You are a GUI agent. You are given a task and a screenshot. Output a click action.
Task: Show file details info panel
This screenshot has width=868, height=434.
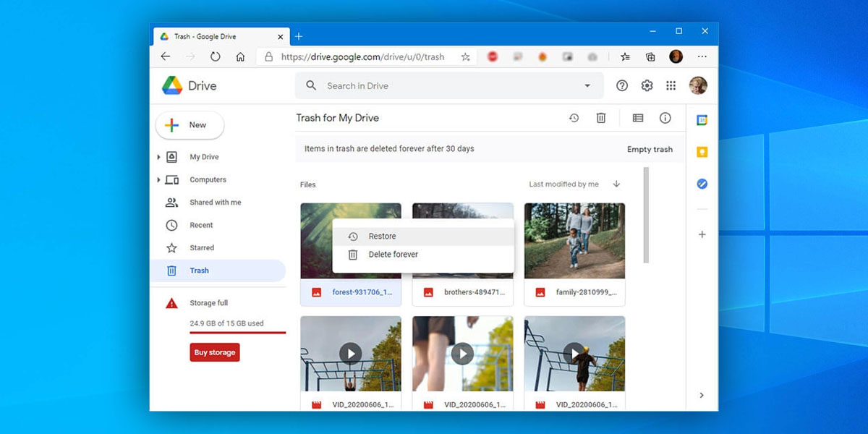coord(665,118)
